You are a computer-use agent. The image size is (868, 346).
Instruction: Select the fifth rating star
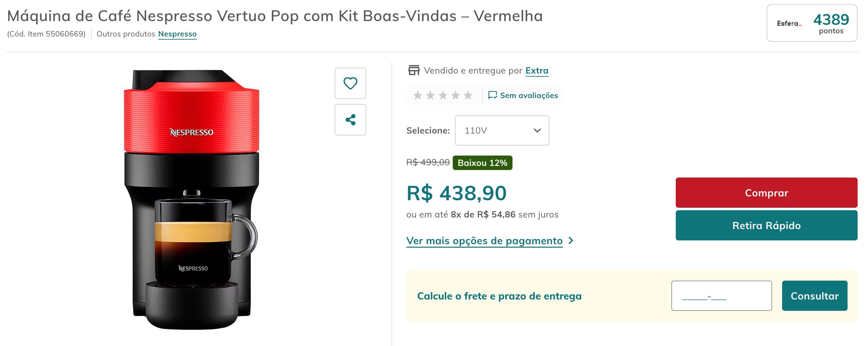[x=468, y=95]
